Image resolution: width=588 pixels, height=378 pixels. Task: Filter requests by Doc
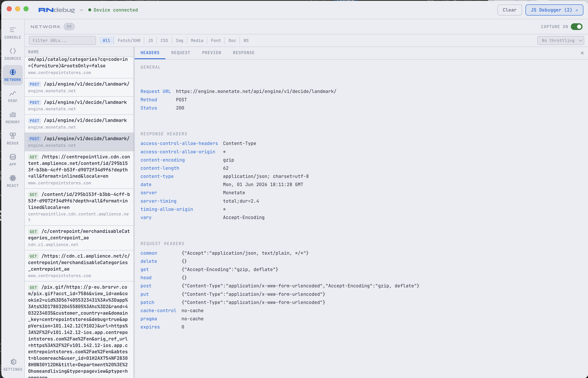[232, 40]
